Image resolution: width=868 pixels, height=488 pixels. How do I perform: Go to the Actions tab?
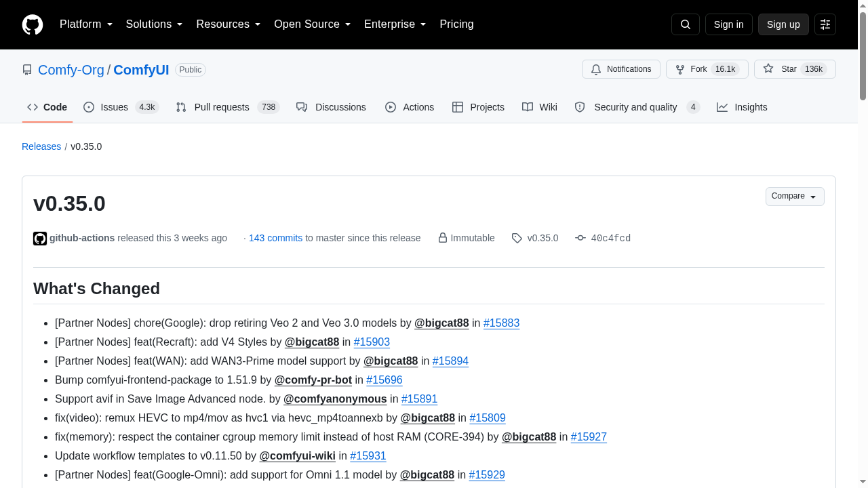point(410,107)
